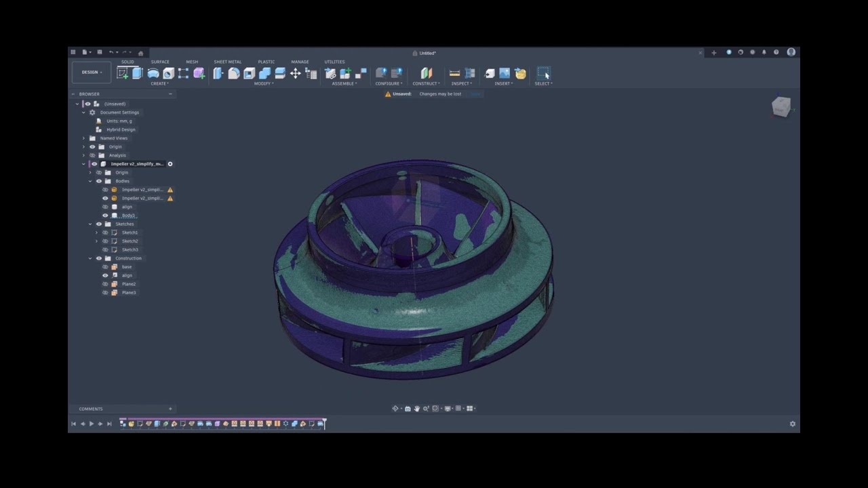
Task: Select the window Select tool
Action: coord(543,73)
